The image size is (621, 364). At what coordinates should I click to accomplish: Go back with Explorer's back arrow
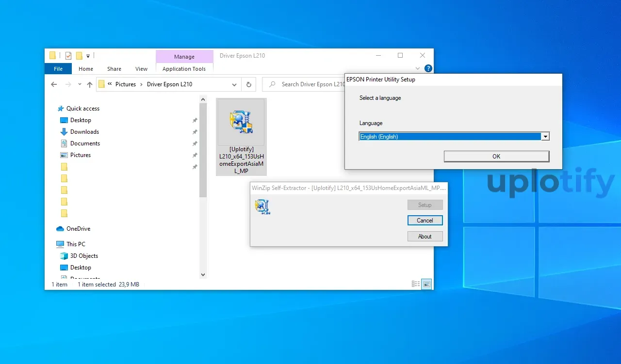coord(54,84)
